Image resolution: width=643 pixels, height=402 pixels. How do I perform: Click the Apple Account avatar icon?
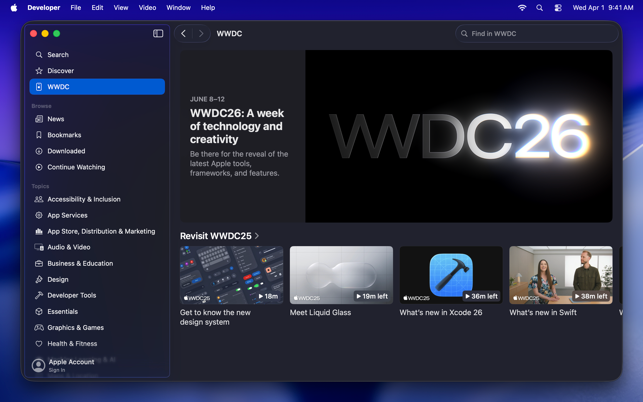pyautogui.click(x=39, y=365)
